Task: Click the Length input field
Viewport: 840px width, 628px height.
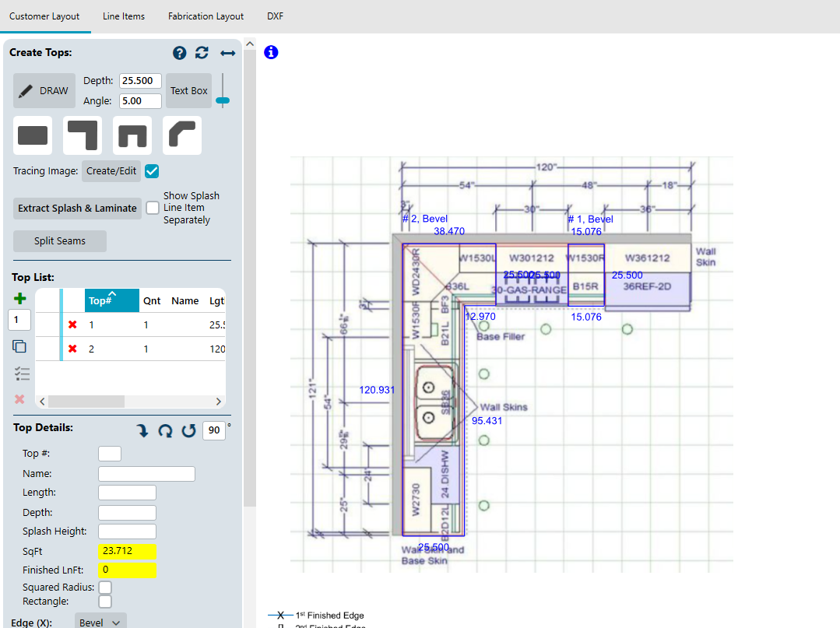Action: (128, 493)
